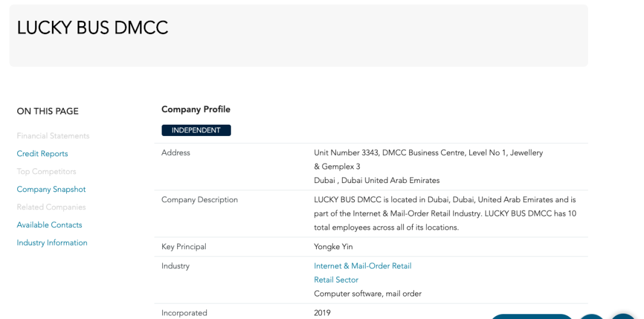Click the middle round floating blue icon
Screen dimensions: 644x319
(x=592, y=316)
